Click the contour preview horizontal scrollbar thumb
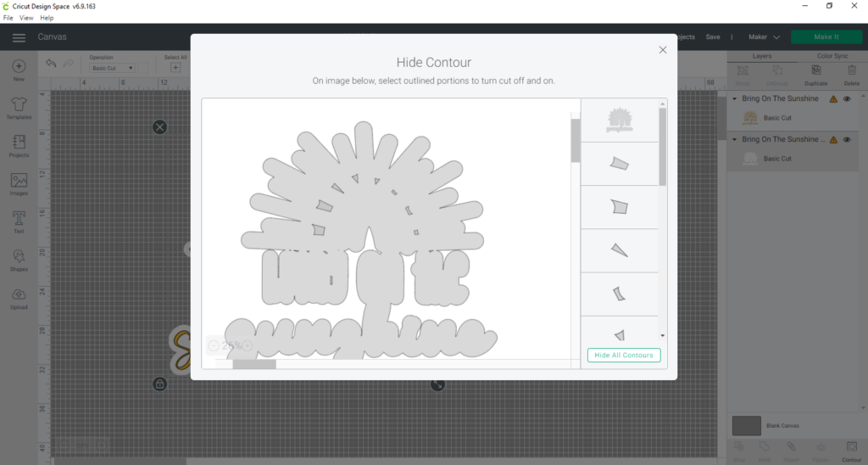Viewport: 868px width, 465px height. click(x=254, y=364)
